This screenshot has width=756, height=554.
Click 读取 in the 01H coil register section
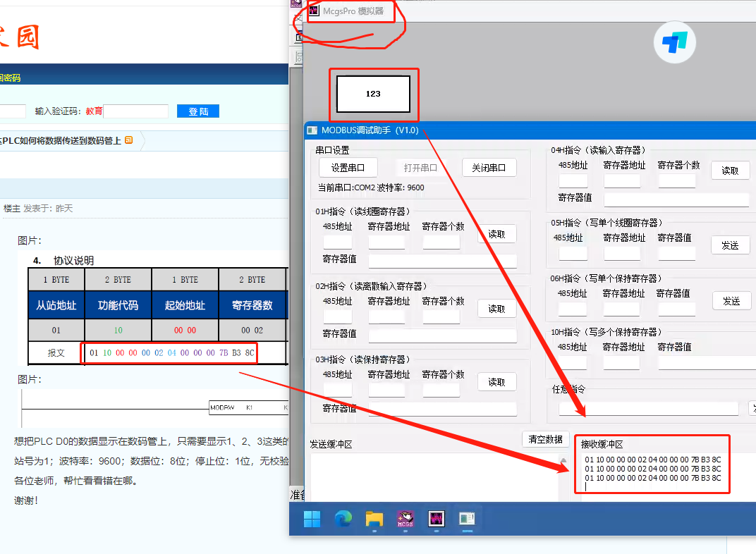(x=496, y=234)
